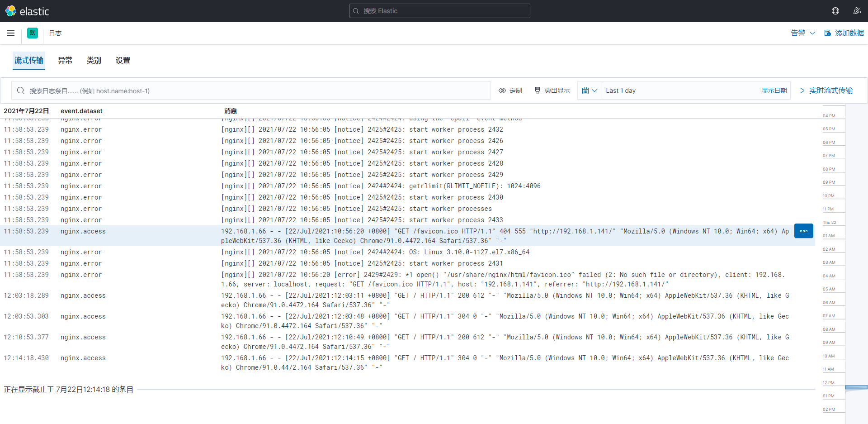Open the hamburger navigation menu
Image resolution: width=868 pixels, height=424 pixels.
[11, 33]
